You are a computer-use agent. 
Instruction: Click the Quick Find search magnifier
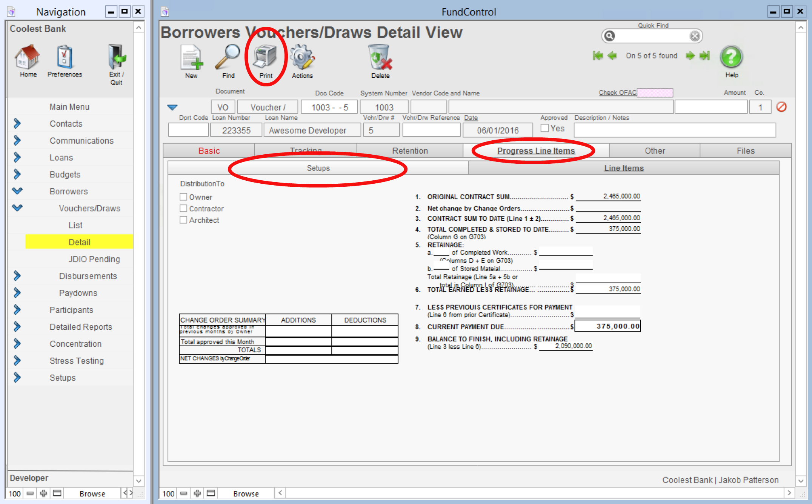click(x=609, y=36)
